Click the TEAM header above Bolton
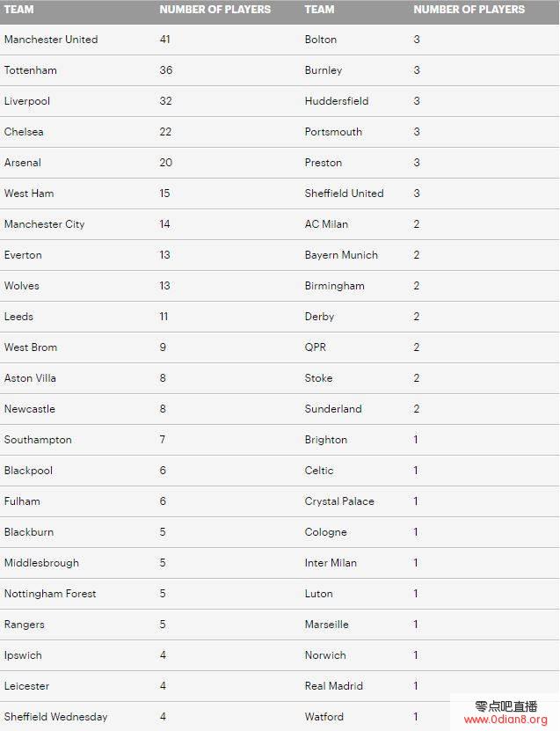560x731 pixels. (x=319, y=10)
